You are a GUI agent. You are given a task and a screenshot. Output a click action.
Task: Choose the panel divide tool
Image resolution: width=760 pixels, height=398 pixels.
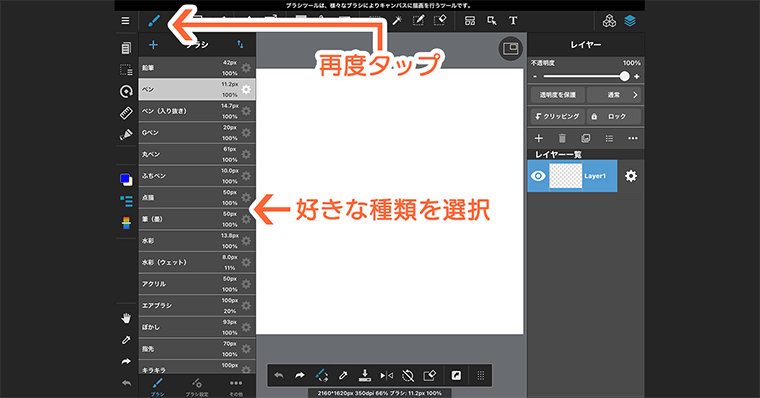pos(470,21)
